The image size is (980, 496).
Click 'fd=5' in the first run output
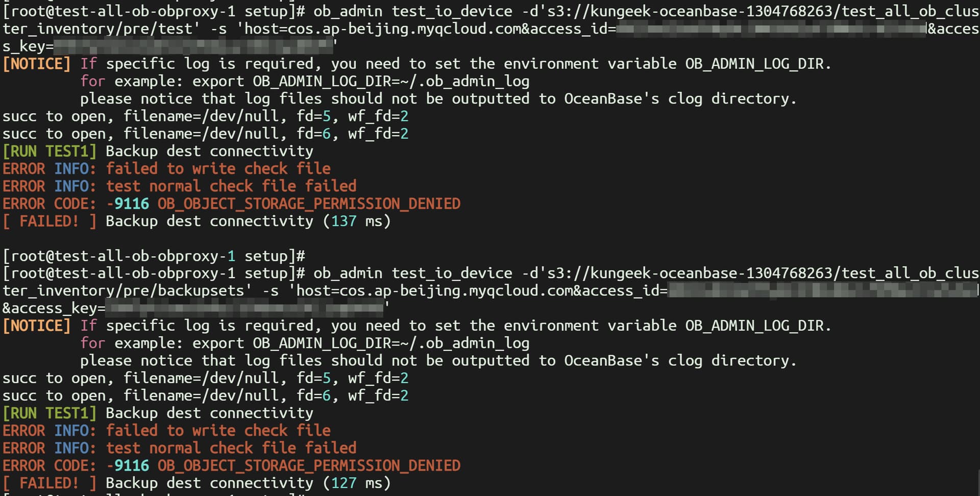314,117
